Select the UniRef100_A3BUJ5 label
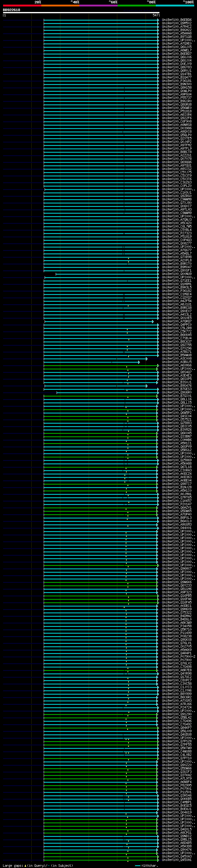197x868 pixels. (176, 362)
